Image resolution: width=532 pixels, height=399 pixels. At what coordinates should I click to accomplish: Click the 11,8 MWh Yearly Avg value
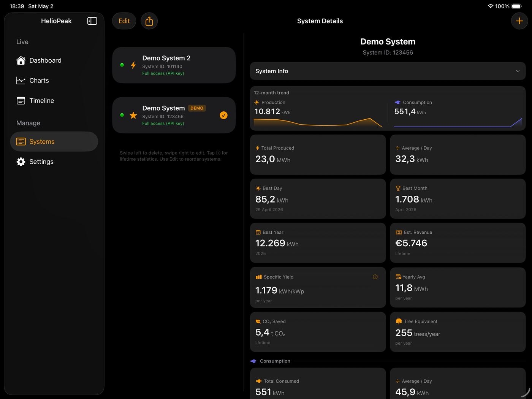(412, 288)
